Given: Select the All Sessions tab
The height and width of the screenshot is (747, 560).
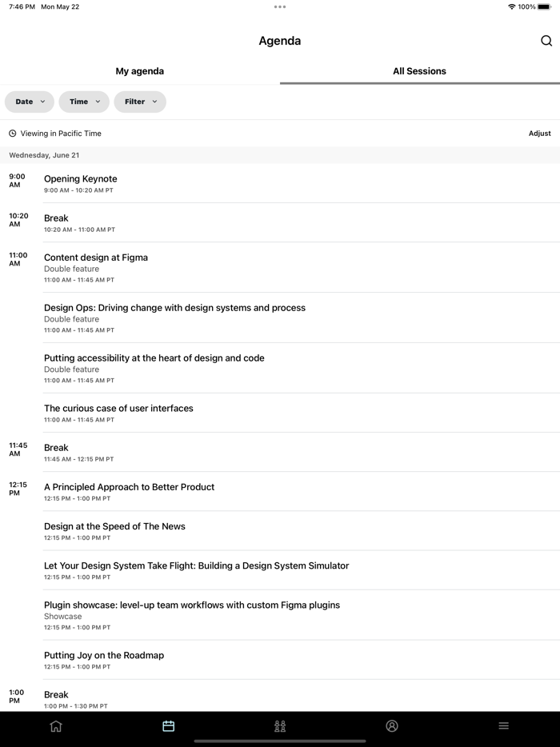Looking at the screenshot, I should point(419,71).
